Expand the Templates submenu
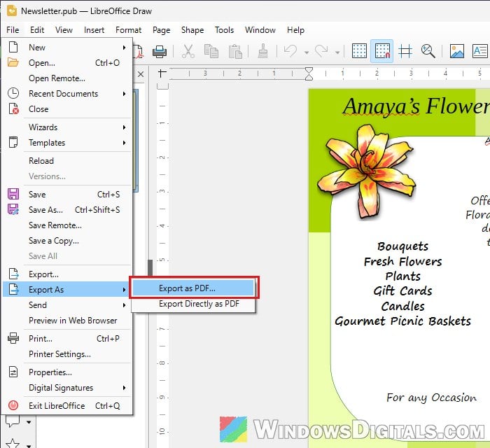The height and width of the screenshot is (448, 490). click(67, 143)
